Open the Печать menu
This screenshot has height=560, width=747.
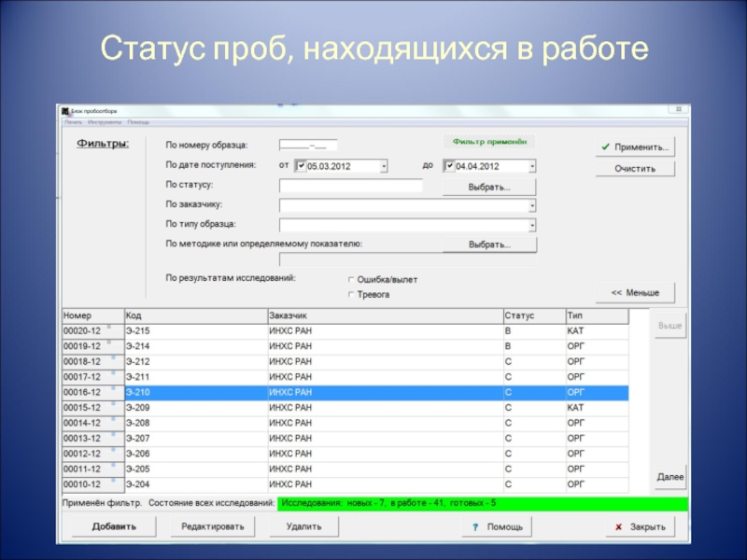tap(74, 122)
